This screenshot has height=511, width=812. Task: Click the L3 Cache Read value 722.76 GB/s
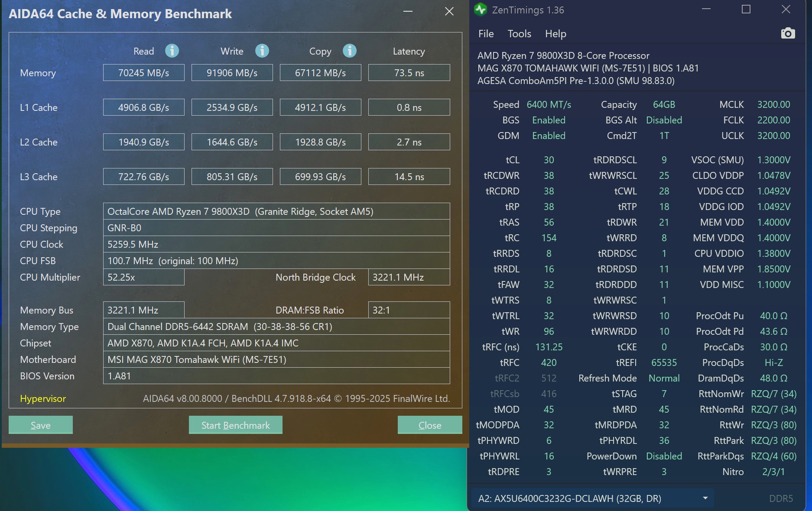(x=144, y=177)
